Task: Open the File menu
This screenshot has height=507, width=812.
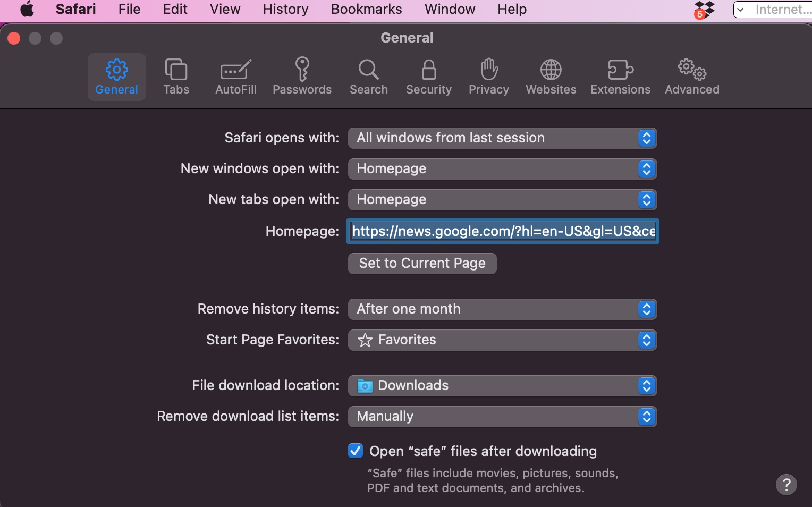Action: tap(129, 9)
